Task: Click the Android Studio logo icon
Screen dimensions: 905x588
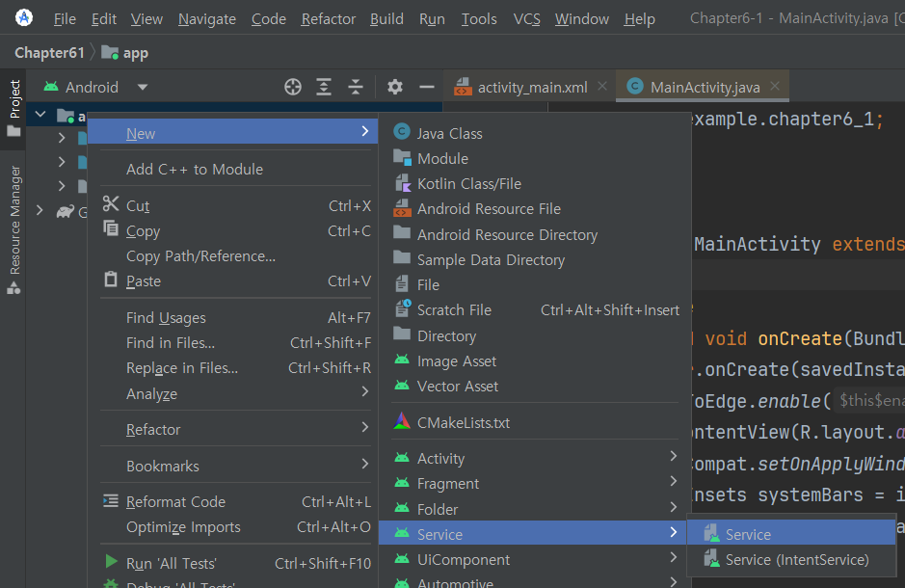Action: click(24, 18)
